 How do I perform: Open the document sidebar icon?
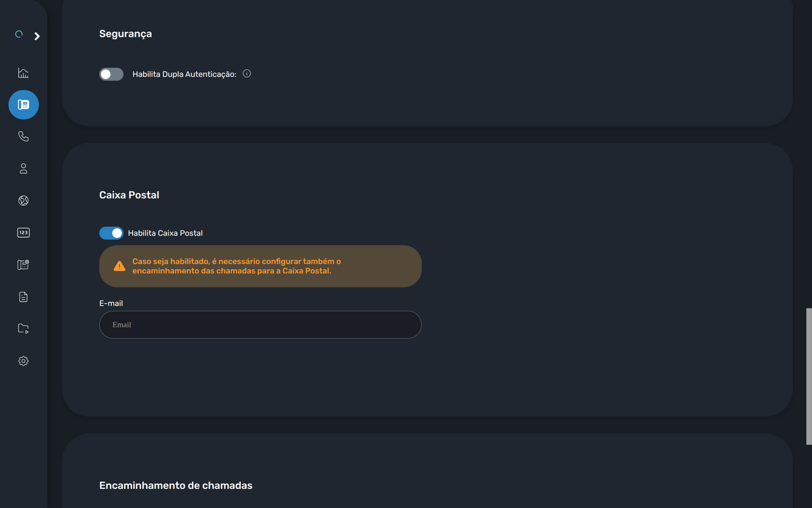[23, 297]
